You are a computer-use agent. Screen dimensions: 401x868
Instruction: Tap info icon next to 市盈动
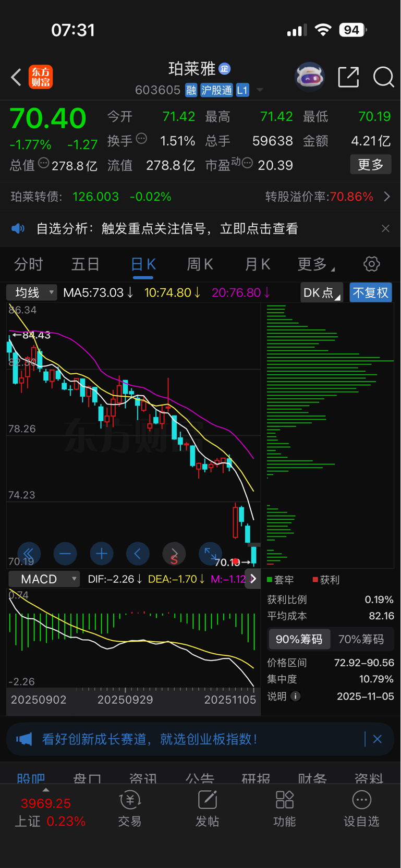click(x=248, y=163)
